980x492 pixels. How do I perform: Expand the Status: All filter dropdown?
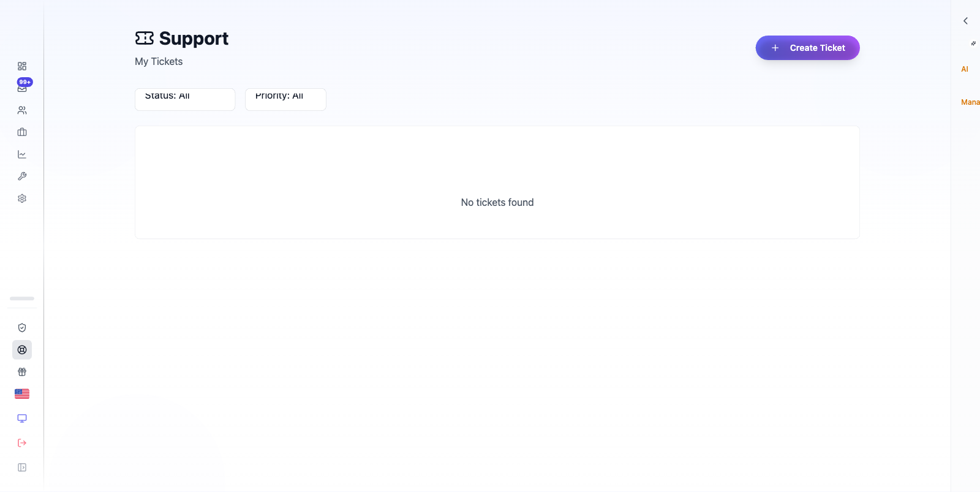pyautogui.click(x=185, y=99)
